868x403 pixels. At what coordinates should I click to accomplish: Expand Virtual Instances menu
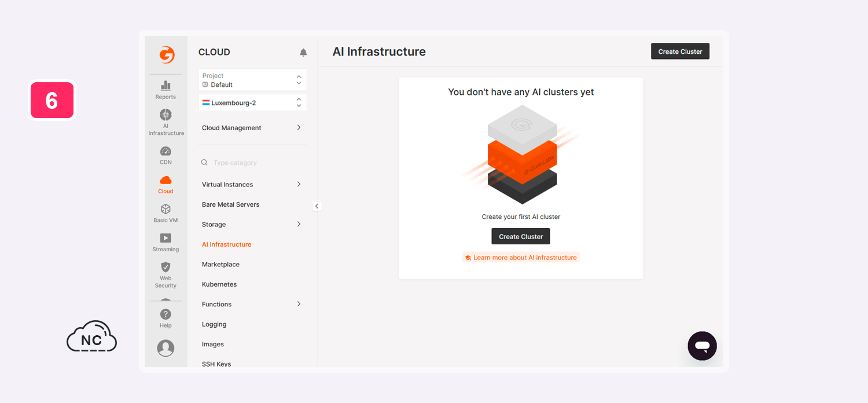pos(252,185)
